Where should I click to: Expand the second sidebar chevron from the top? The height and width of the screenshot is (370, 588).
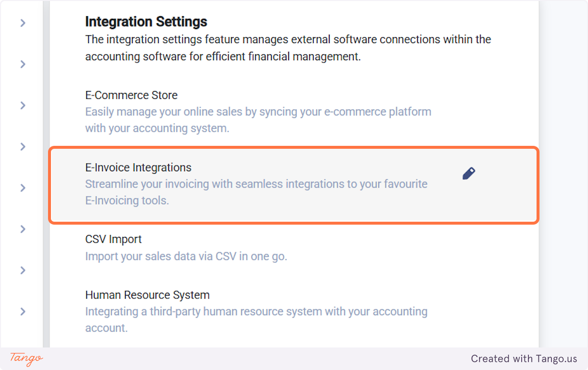tap(23, 64)
